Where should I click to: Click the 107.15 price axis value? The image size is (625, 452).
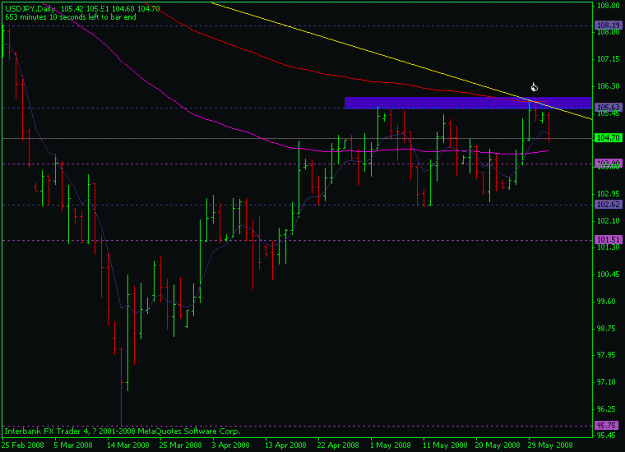pos(608,59)
